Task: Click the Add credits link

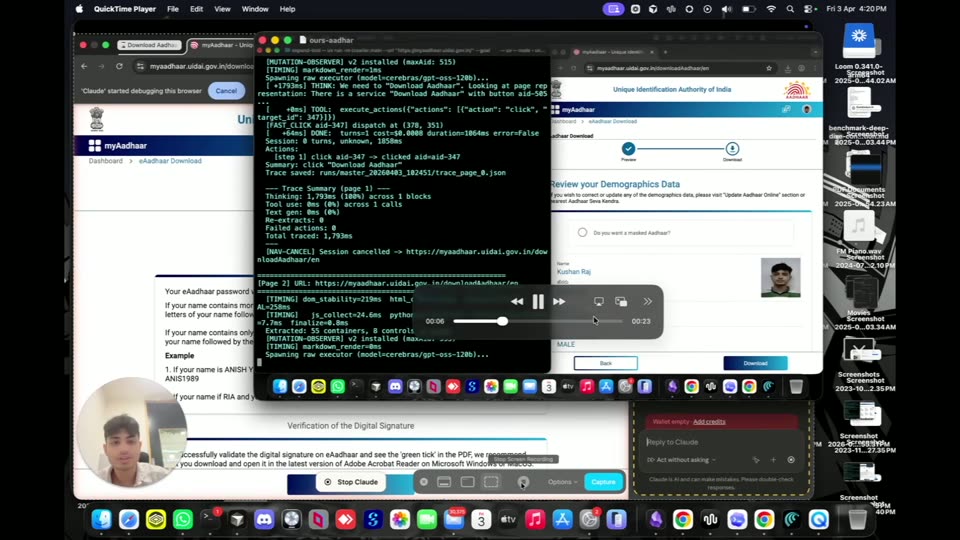Action: 709,421
